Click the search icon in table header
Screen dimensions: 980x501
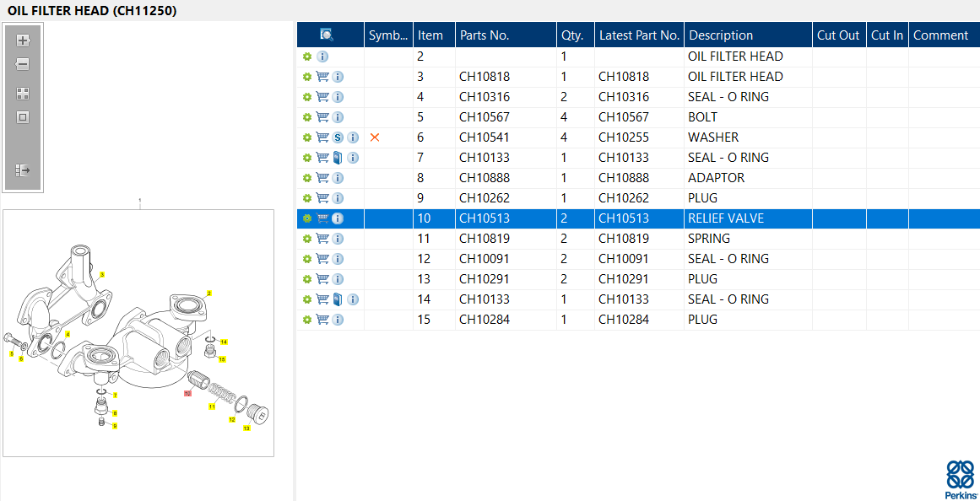(x=327, y=35)
